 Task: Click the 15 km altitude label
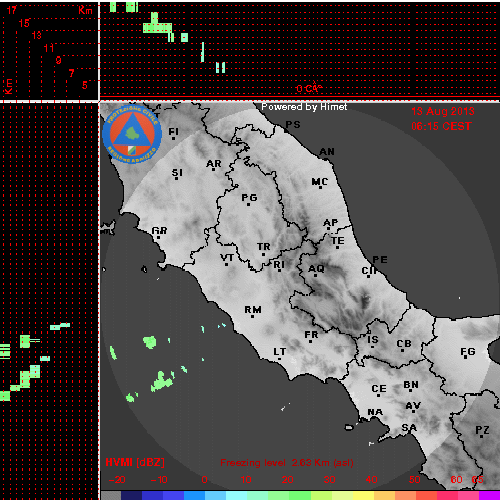[24, 23]
